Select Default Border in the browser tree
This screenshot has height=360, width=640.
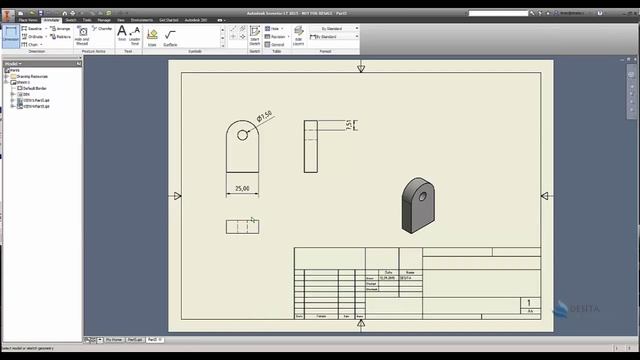click(x=32, y=88)
